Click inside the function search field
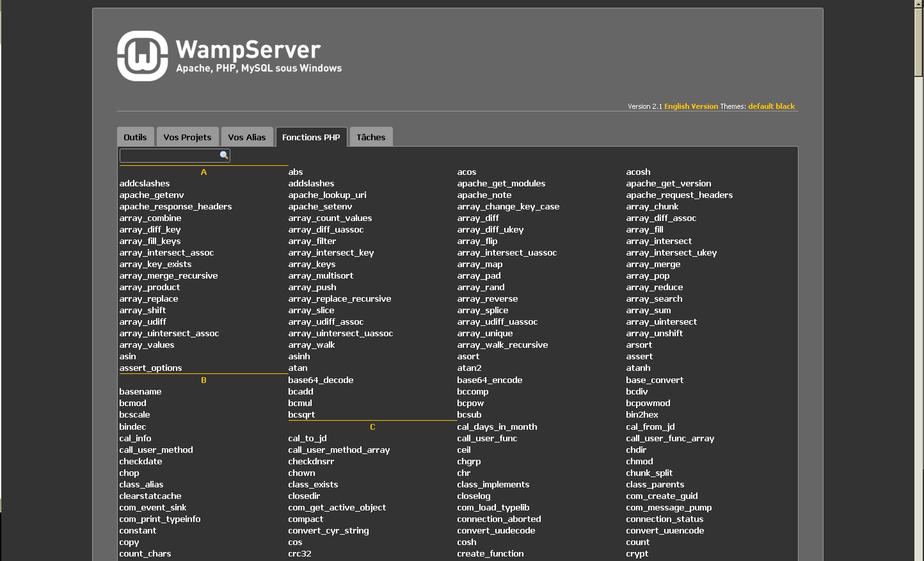The image size is (924, 561). (170, 156)
